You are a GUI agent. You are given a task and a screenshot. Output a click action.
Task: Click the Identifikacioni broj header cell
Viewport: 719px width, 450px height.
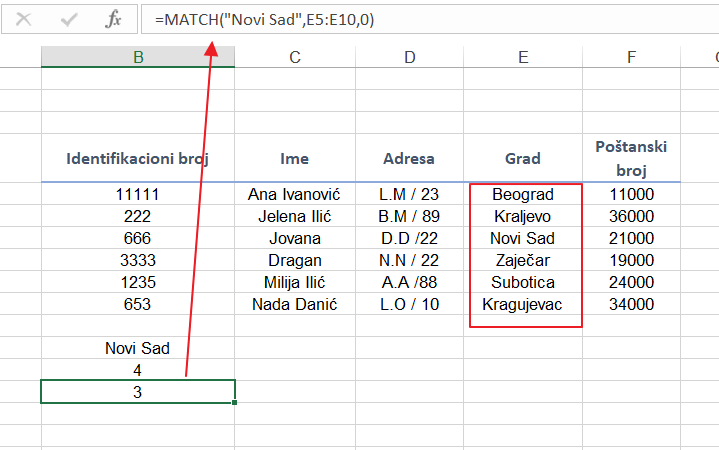coord(138,158)
